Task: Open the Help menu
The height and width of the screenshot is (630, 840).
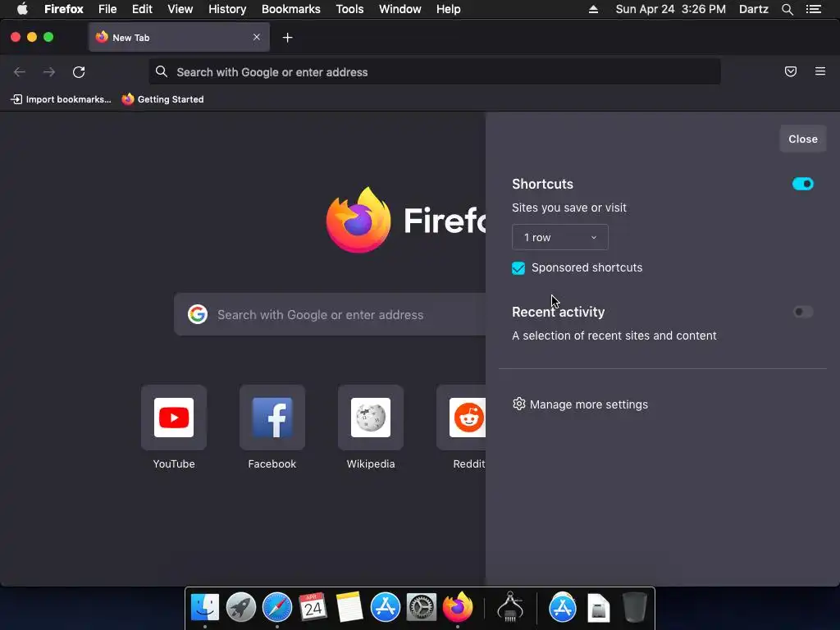Action: point(449,9)
